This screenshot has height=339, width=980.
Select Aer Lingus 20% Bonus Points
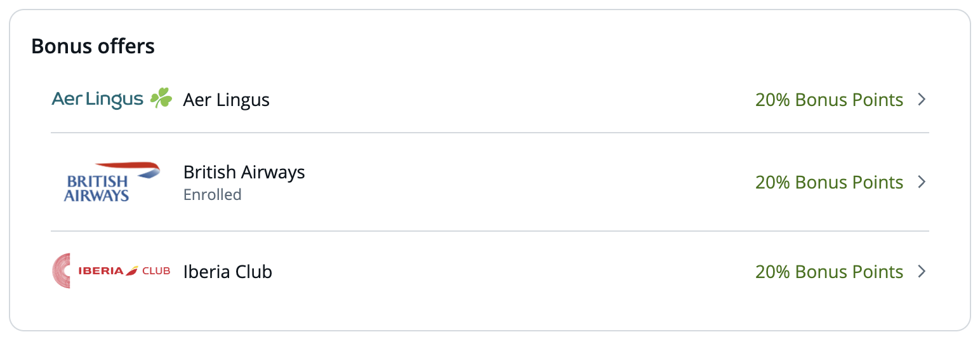tap(829, 100)
